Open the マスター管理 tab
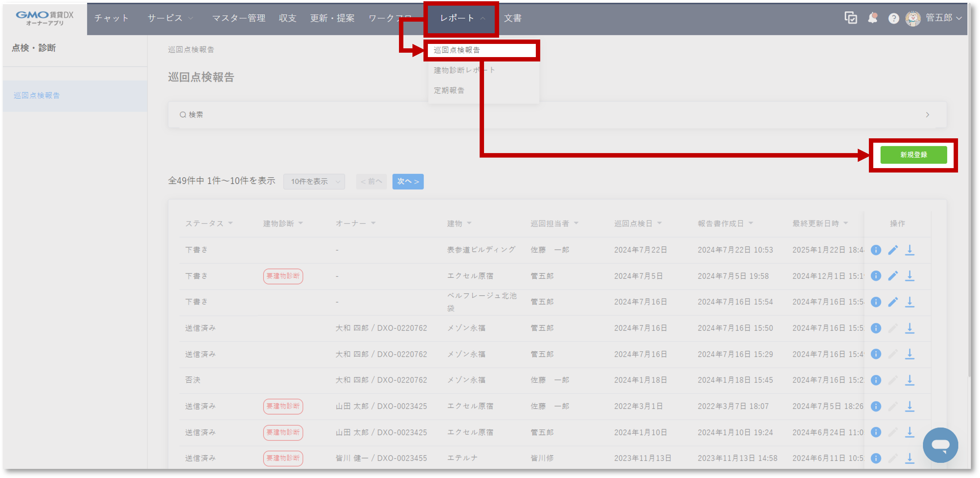980x478 pixels. tap(239, 18)
